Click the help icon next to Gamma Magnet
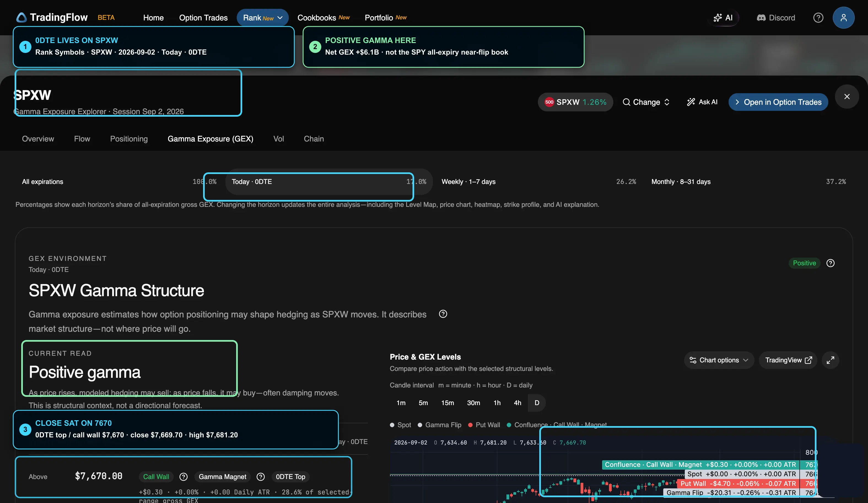The height and width of the screenshot is (503, 868). [261, 477]
